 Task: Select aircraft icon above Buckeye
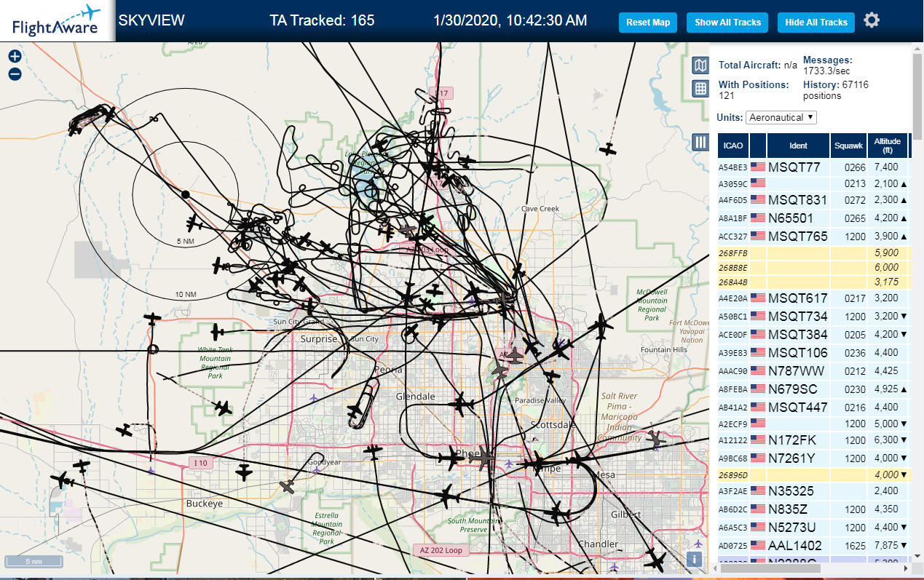point(245,472)
